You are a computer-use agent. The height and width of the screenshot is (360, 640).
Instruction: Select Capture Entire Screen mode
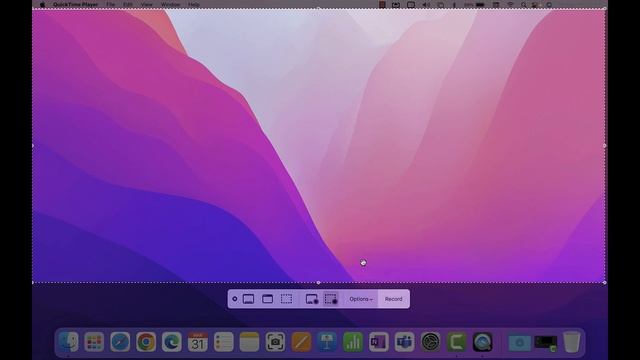click(248, 299)
